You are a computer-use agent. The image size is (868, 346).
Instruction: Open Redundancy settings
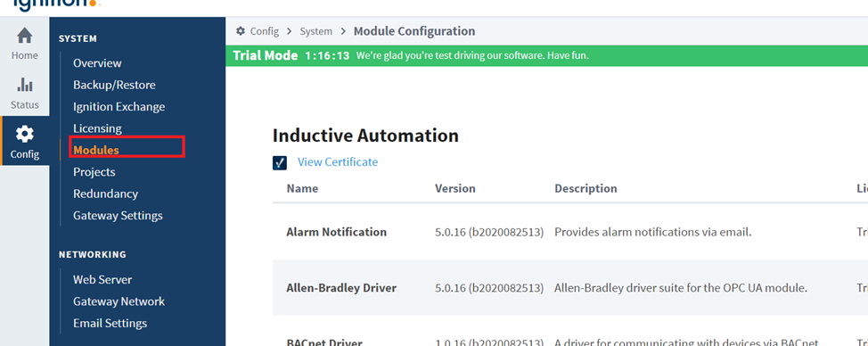106,194
